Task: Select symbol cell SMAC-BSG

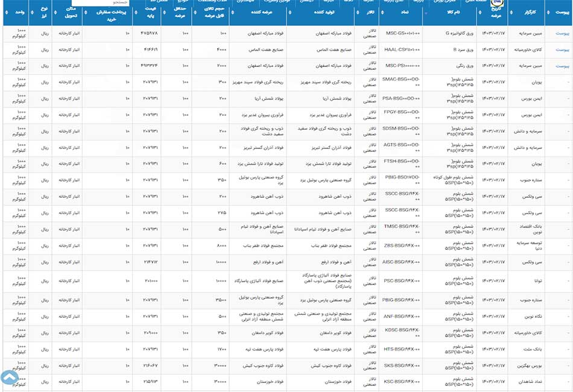Action: tap(401, 82)
